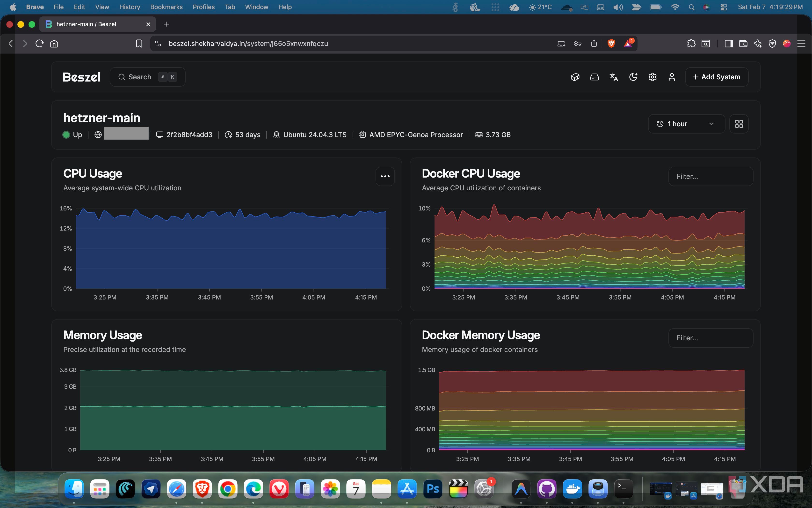Click the 3.73 GB memory text
The height and width of the screenshot is (508, 812).
[498, 135]
